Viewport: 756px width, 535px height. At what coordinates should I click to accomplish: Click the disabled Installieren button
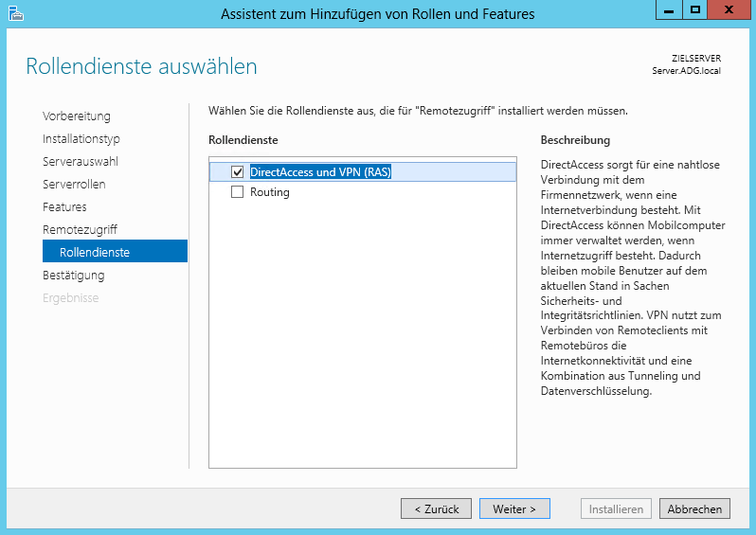(x=616, y=508)
